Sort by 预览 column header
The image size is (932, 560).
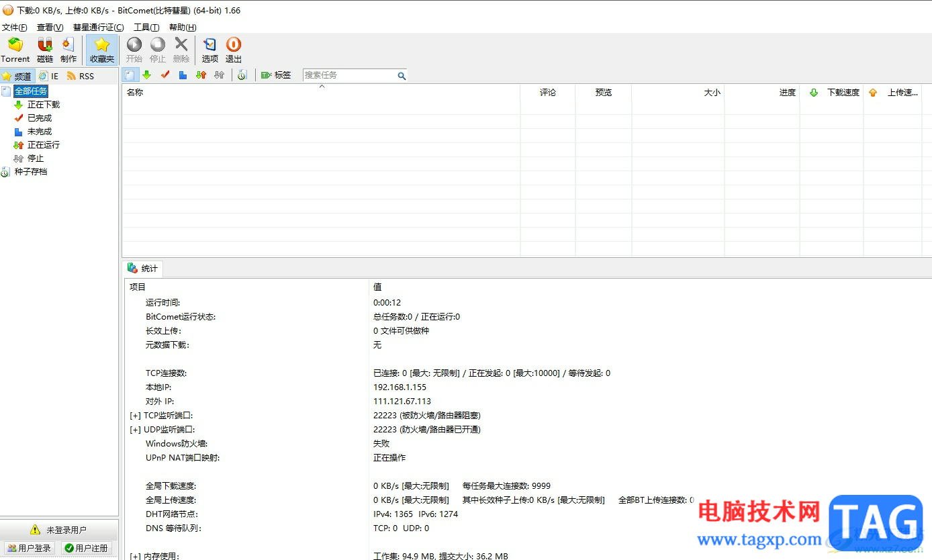(604, 93)
